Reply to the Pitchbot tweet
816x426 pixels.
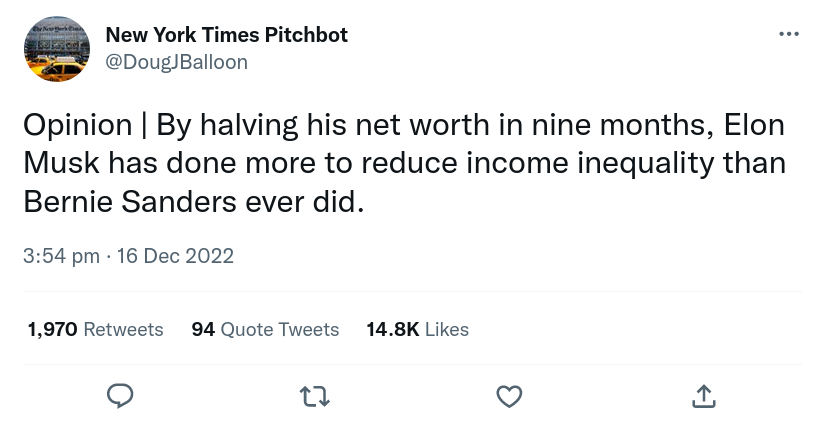point(120,396)
